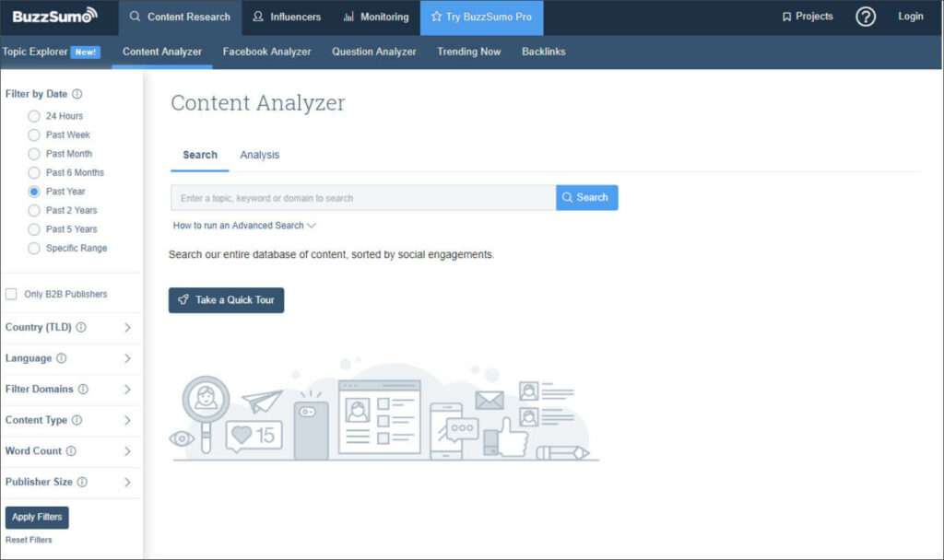This screenshot has width=944, height=560.
Task: Pick the Past 2 Years date filter
Action: click(x=34, y=211)
